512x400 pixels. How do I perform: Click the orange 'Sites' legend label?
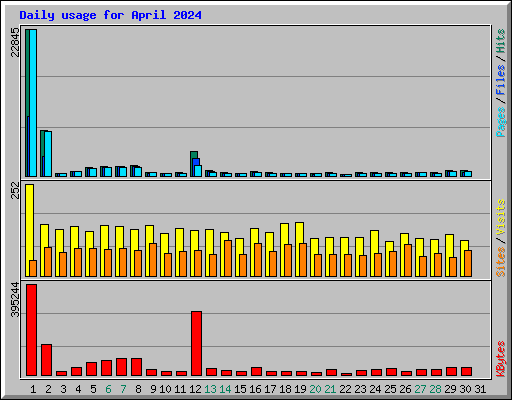[x=500, y=262]
